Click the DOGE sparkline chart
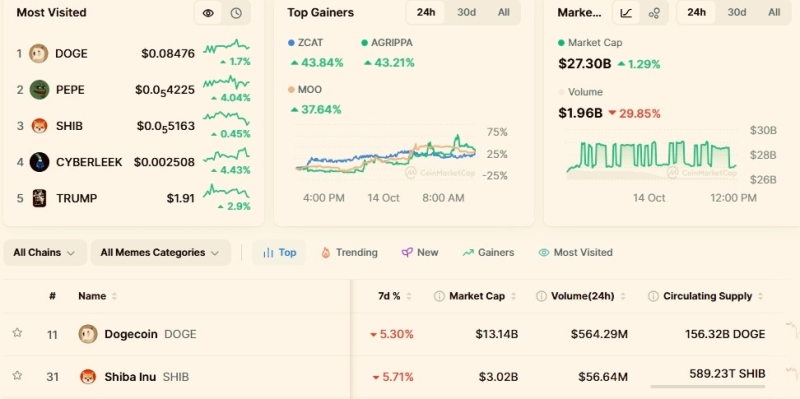800x399 pixels. coord(227,47)
